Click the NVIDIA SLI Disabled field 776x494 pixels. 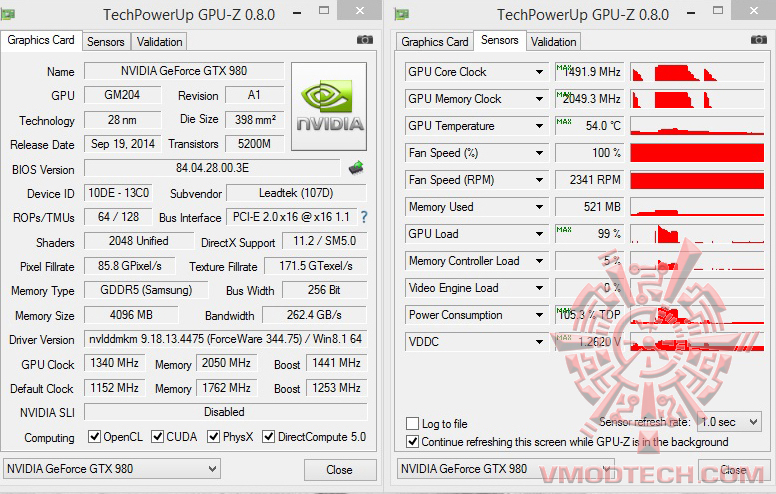point(226,412)
